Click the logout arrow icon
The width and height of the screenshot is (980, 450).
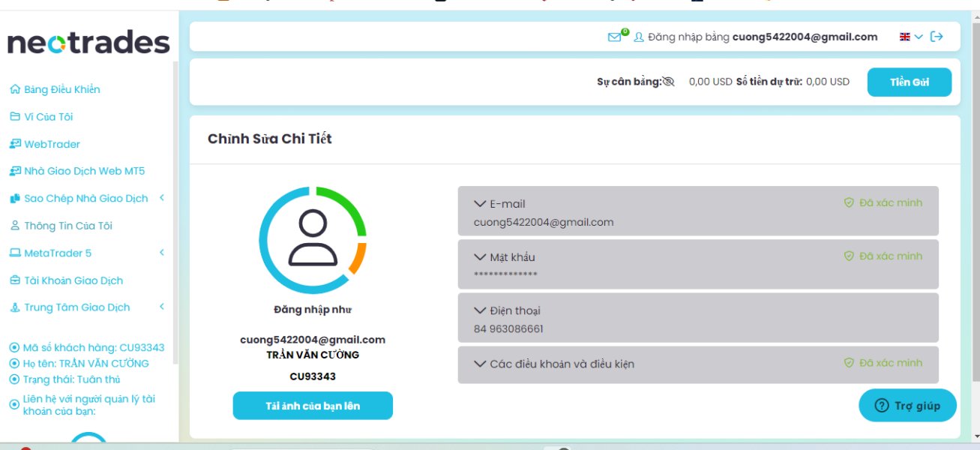[x=937, y=37]
